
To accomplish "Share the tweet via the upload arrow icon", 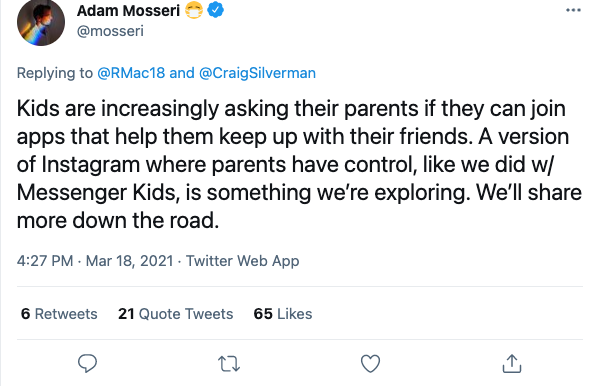I will (512, 363).
